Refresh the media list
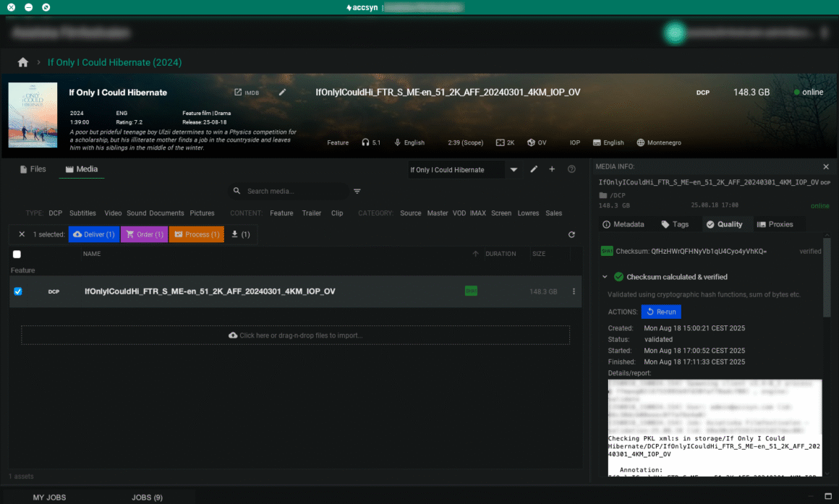839x504 pixels. pos(571,234)
